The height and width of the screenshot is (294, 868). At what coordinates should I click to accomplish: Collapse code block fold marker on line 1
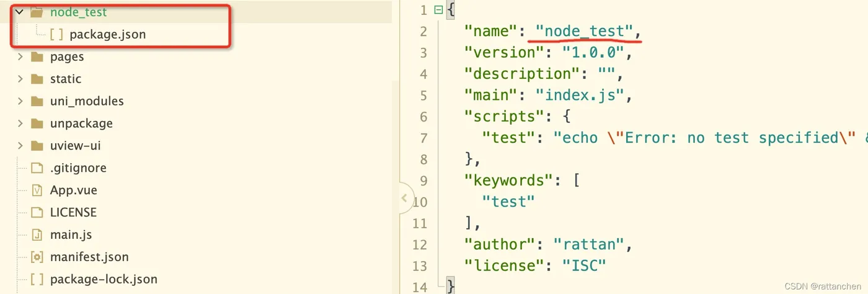[x=439, y=10]
